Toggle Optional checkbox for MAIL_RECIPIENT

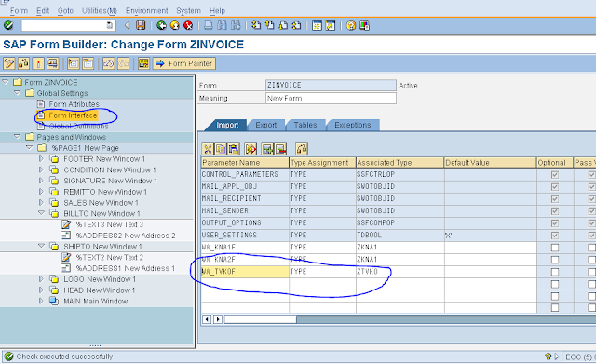[x=555, y=198]
